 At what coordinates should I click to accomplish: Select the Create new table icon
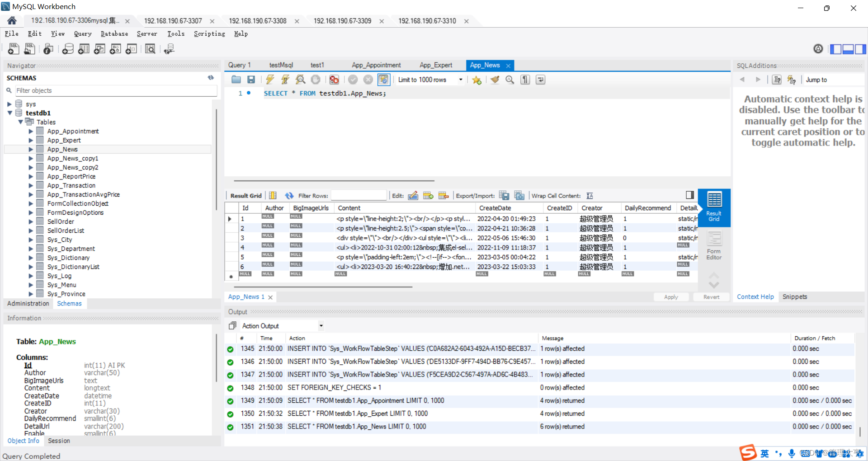click(x=84, y=49)
